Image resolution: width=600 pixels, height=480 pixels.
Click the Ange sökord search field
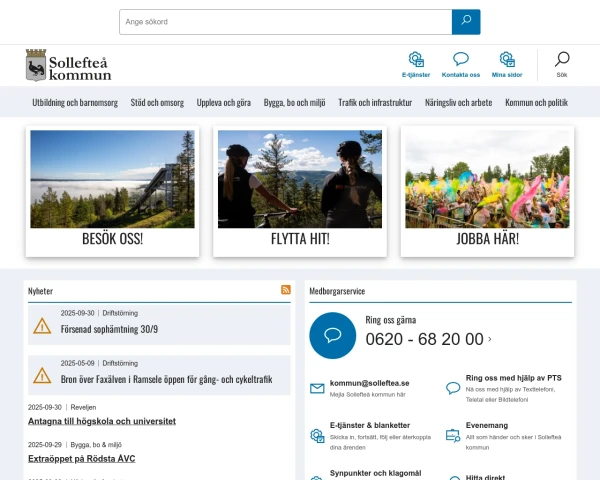285,22
